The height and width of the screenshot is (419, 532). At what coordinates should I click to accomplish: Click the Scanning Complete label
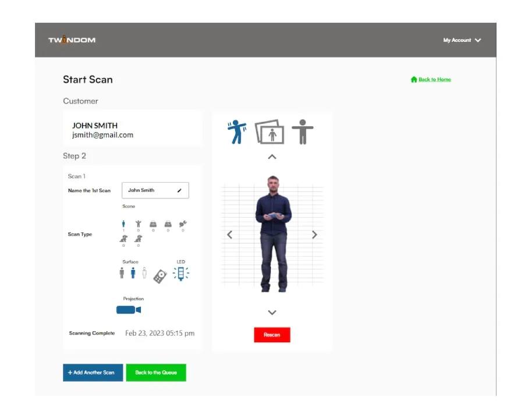coord(92,333)
